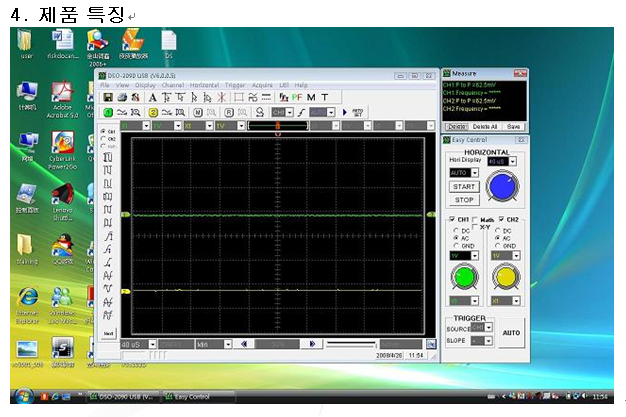626x417 pixels.
Task: Open Adobe Acrobat 5.0 desktop shortcut
Action: (62, 100)
